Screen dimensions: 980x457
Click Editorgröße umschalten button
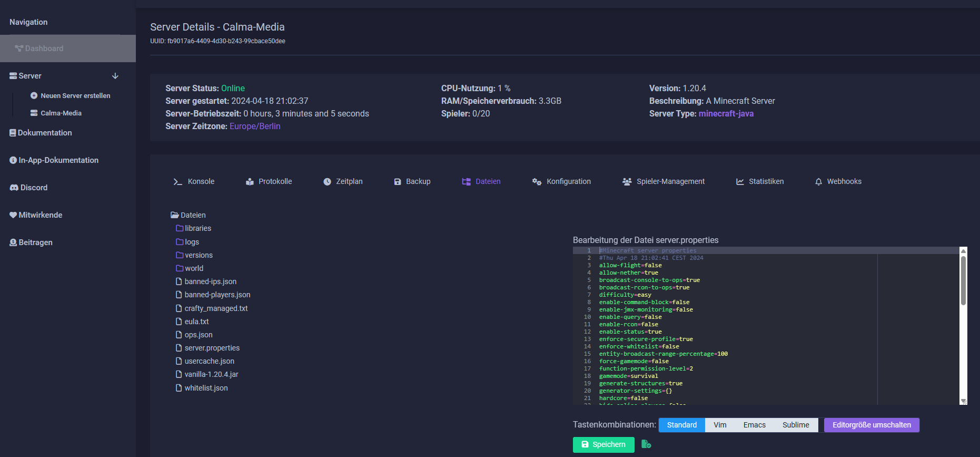[872, 425]
